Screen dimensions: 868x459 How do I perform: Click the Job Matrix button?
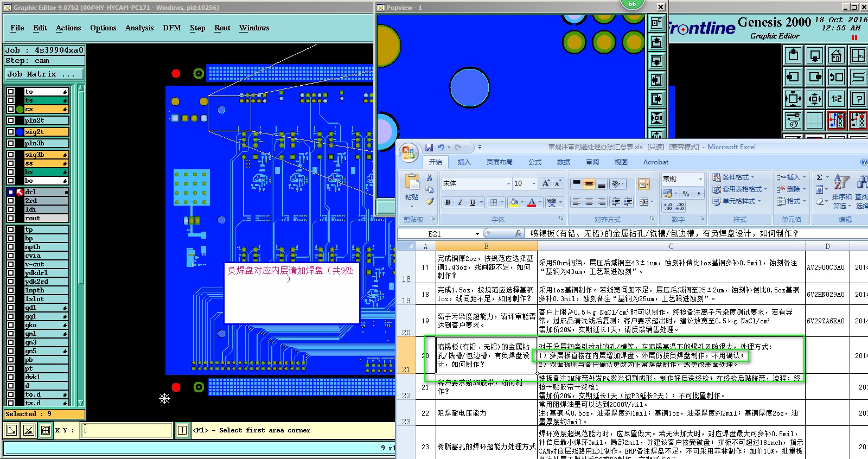click(45, 74)
